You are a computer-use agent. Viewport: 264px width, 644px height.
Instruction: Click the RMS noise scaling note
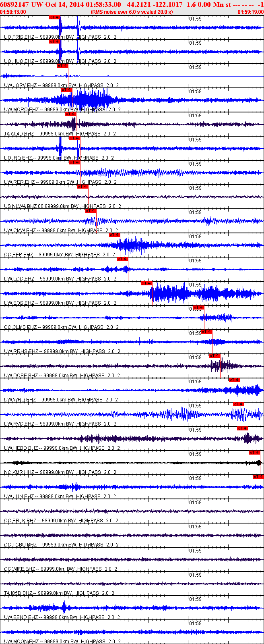pyautogui.click(x=132, y=12)
